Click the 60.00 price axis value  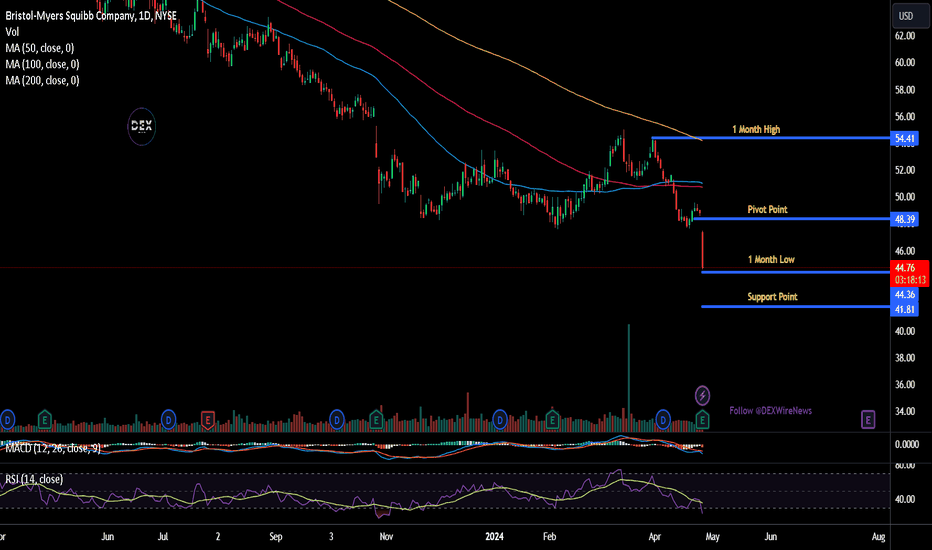[x=905, y=62]
